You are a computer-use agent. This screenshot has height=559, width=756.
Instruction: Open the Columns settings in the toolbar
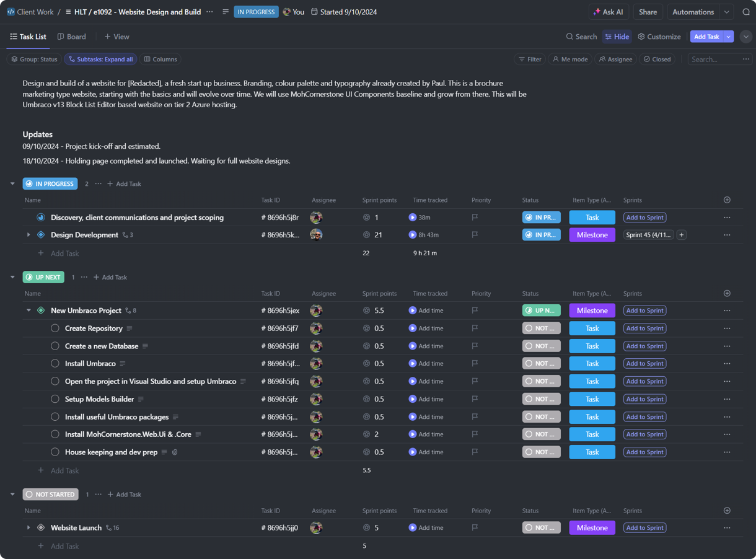[160, 59]
